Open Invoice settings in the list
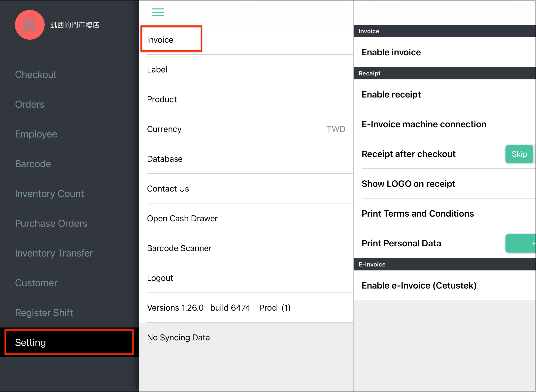The width and height of the screenshot is (536, 392). coord(246,40)
